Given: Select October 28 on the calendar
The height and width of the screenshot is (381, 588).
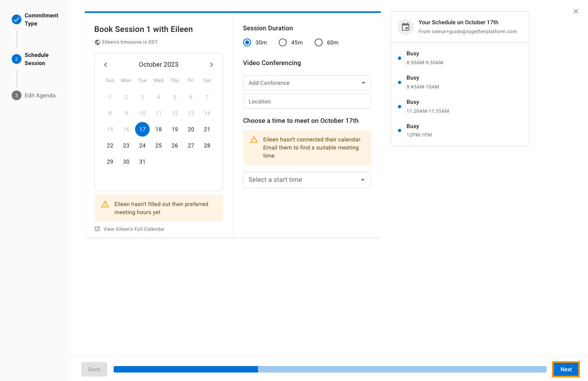Looking at the screenshot, I should click(x=207, y=145).
